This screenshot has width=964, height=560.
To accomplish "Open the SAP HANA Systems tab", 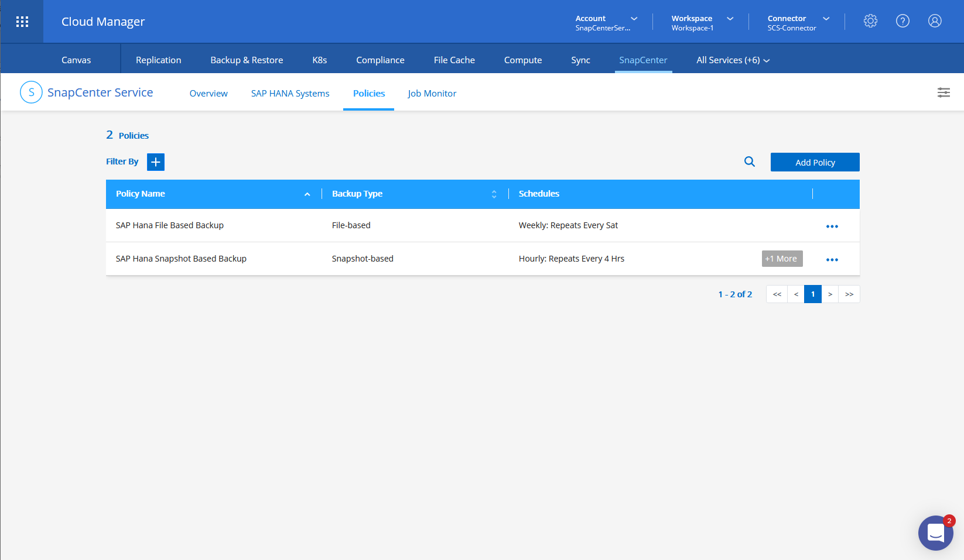I will [x=290, y=94].
